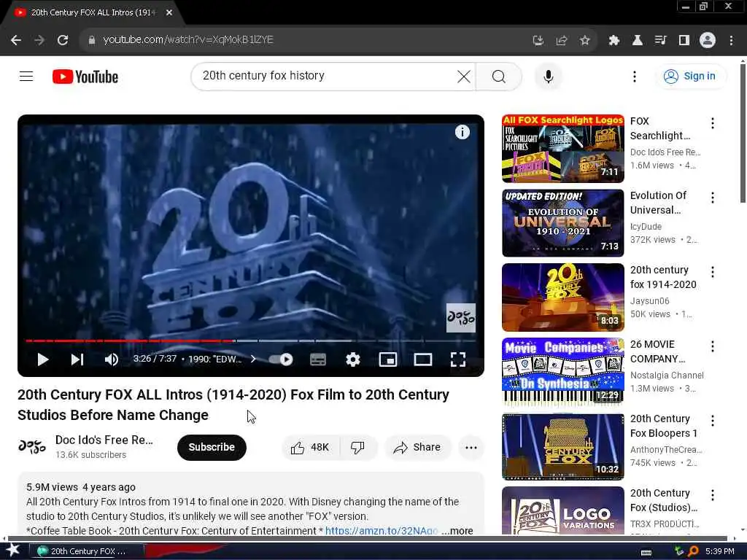Go to YouTube home logo
Image resolution: width=747 pixels, height=560 pixels.
tap(85, 77)
